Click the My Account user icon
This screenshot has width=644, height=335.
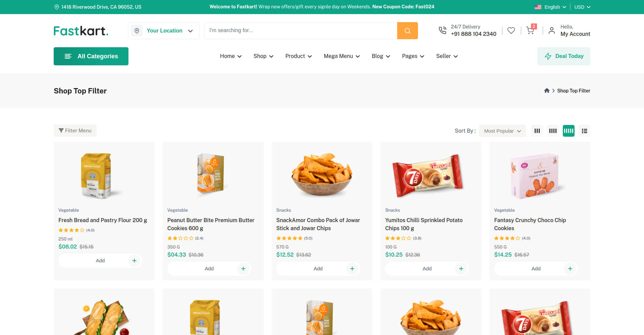point(551,30)
